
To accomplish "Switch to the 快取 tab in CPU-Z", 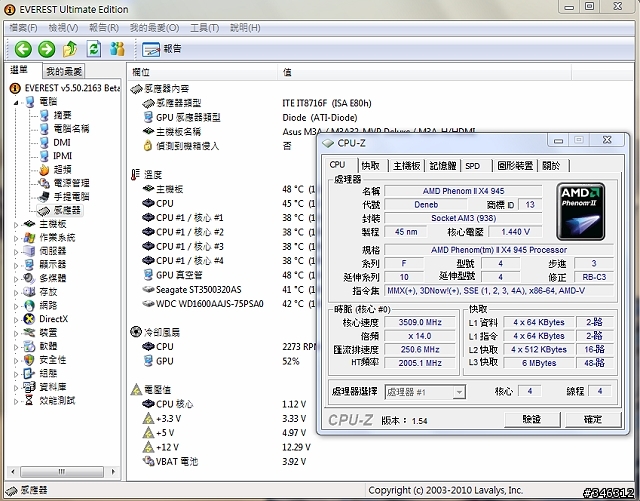I will 371,165.
